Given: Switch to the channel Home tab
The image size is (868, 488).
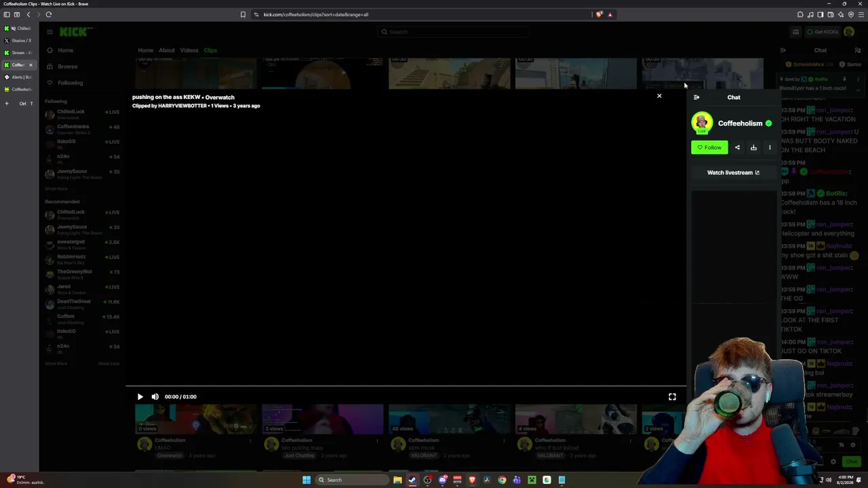Looking at the screenshot, I should 145,50.
